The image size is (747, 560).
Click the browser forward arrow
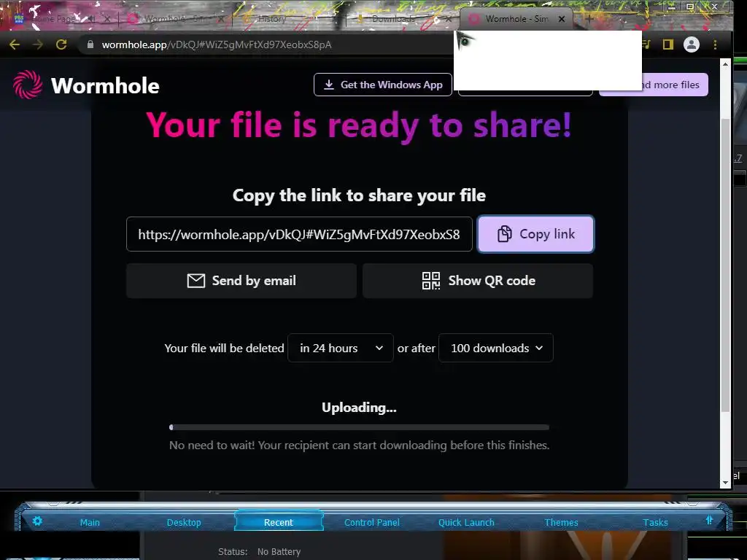click(x=38, y=44)
